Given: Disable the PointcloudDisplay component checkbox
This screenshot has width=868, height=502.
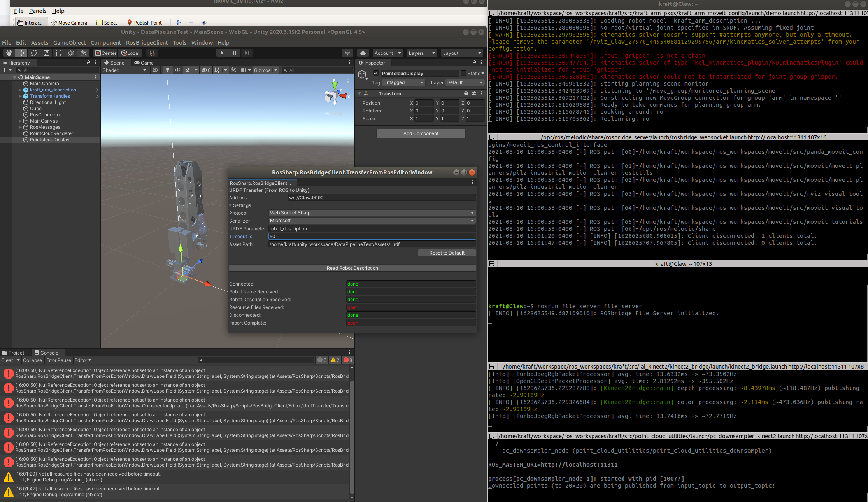Looking at the screenshot, I should point(376,73).
